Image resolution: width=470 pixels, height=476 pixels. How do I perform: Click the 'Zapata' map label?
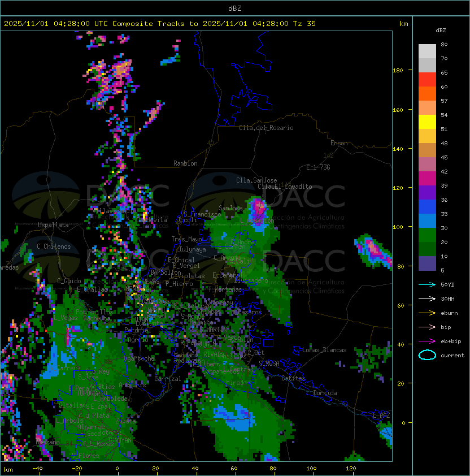click(x=125, y=421)
